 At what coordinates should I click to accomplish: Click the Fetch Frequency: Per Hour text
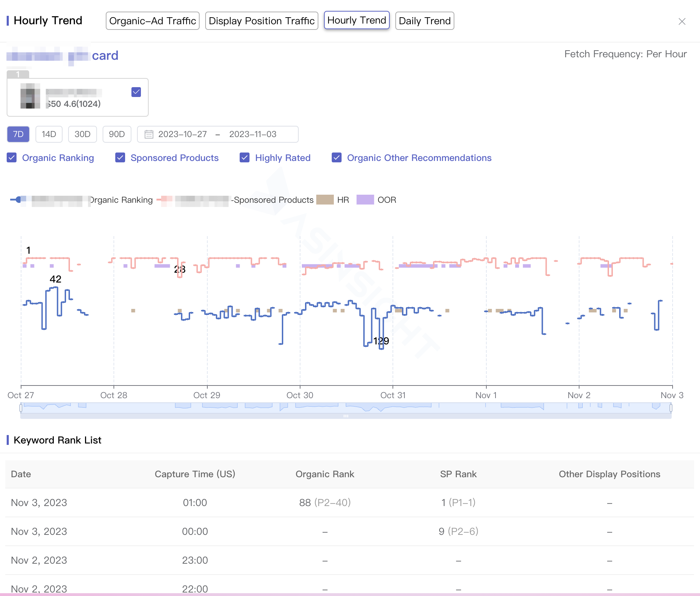(x=626, y=54)
